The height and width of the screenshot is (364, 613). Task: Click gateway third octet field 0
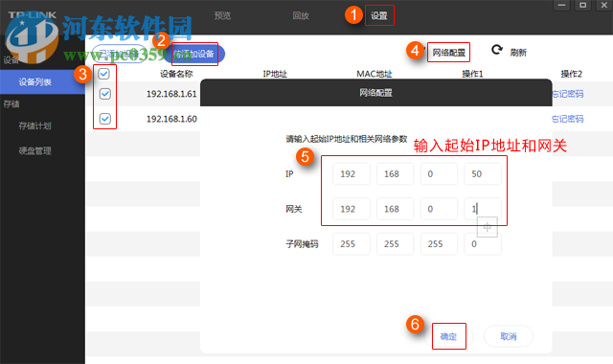439,209
